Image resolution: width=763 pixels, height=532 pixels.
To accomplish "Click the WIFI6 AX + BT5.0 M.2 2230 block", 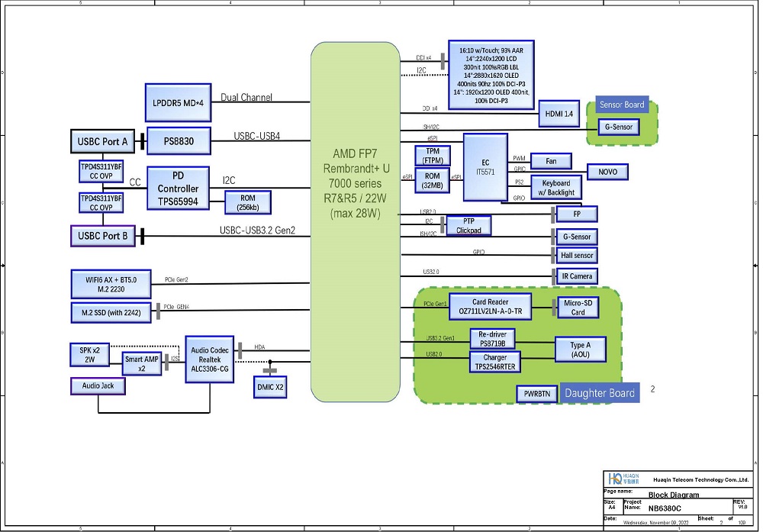I will 111,284.
